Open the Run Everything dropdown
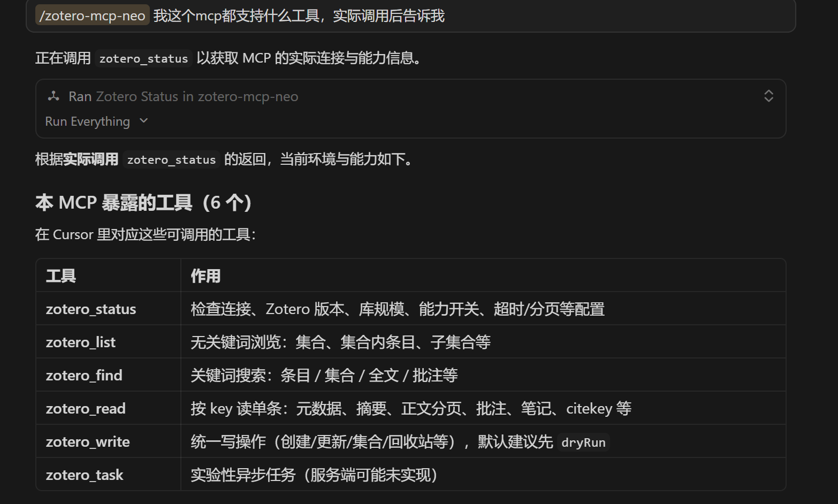 (x=96, y=121)
